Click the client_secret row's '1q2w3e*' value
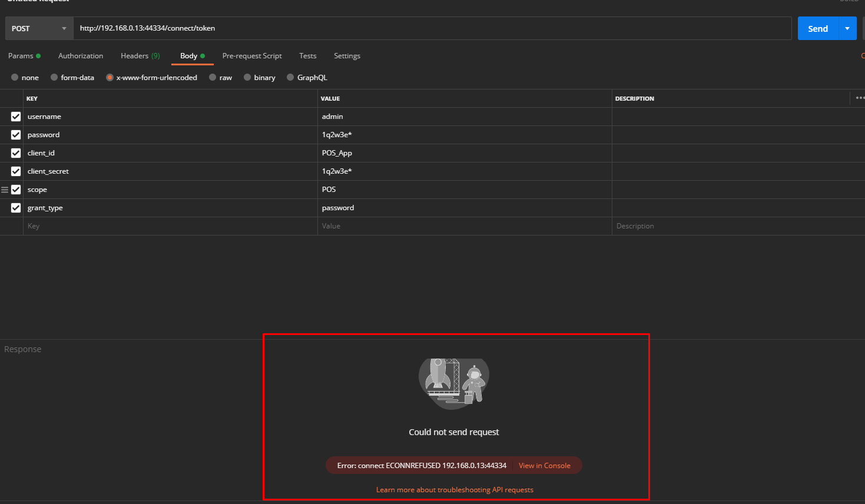The image size is (865, 504). coord(465,171)
